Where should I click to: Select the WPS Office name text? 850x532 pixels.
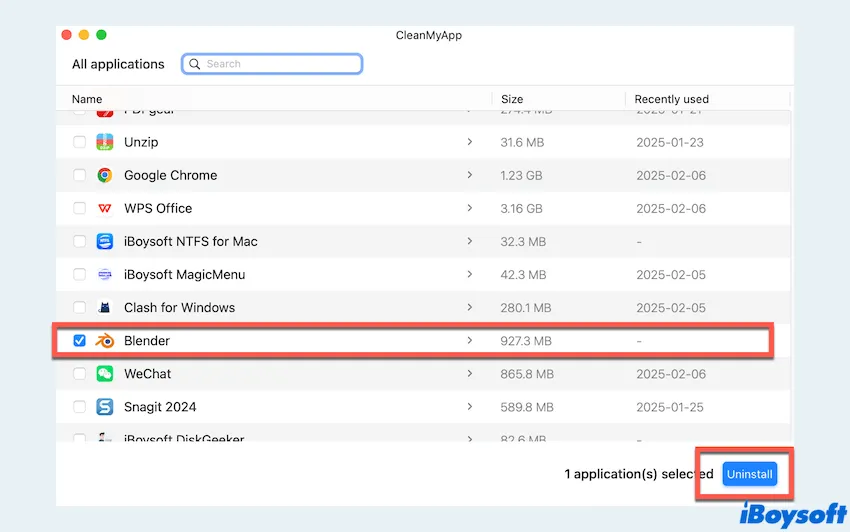coord(158,208)
